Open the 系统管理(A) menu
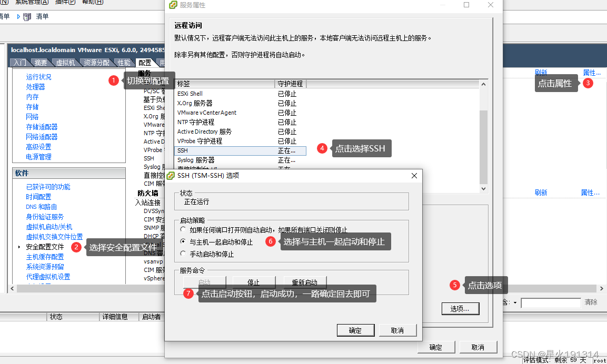 [32, 2]
